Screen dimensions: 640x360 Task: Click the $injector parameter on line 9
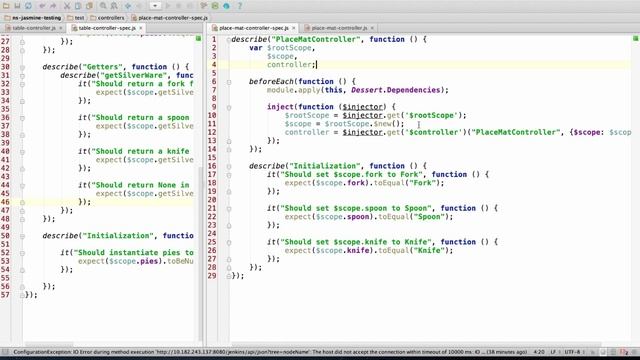coord(362,107)
